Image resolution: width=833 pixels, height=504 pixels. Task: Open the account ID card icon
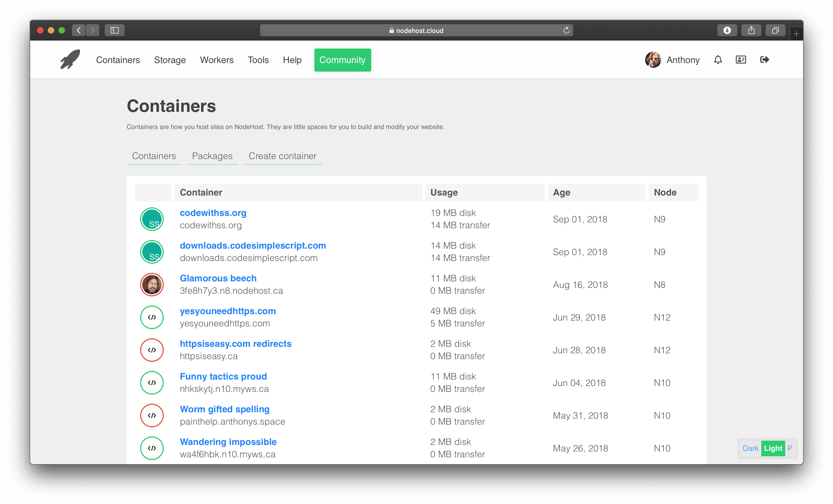(x=741, y=60)
